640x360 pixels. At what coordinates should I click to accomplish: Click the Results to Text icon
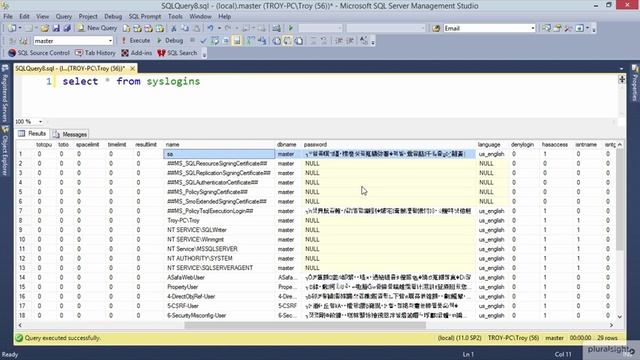tap(277, 40)
